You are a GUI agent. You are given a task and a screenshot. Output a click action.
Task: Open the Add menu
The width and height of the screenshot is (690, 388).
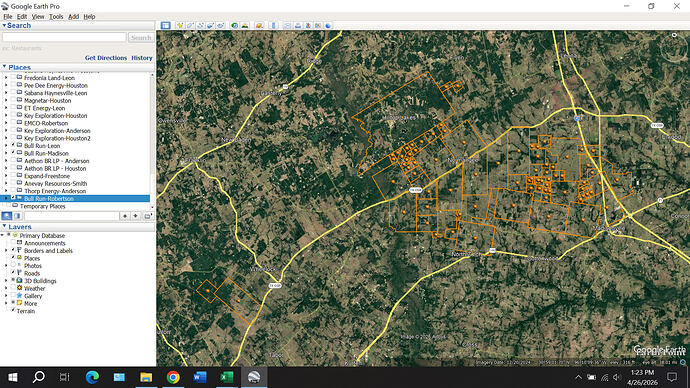click(x=73, y=16)
